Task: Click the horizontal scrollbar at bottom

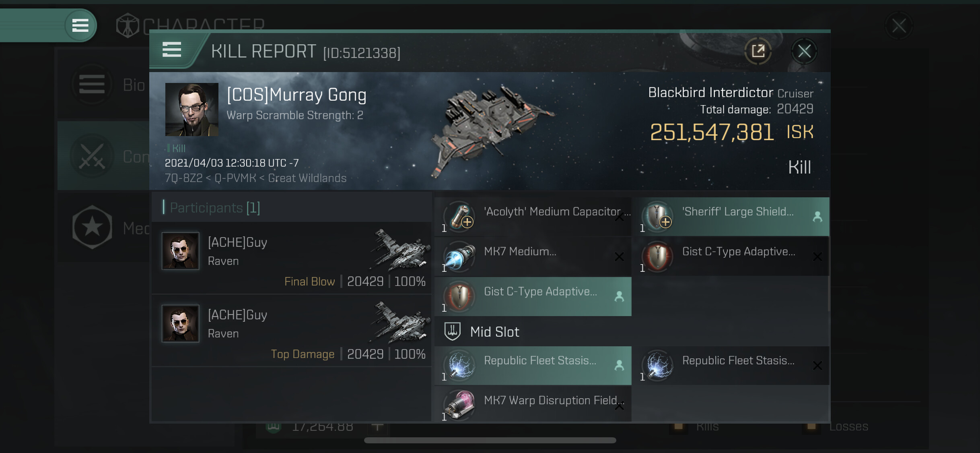Action: point(490,440)
